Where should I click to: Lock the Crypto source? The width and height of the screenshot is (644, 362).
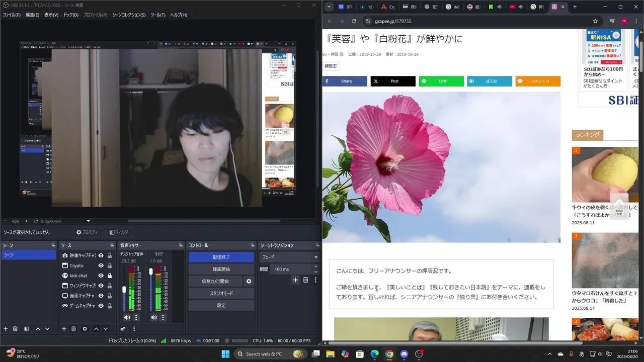click(x=109, y=265)
